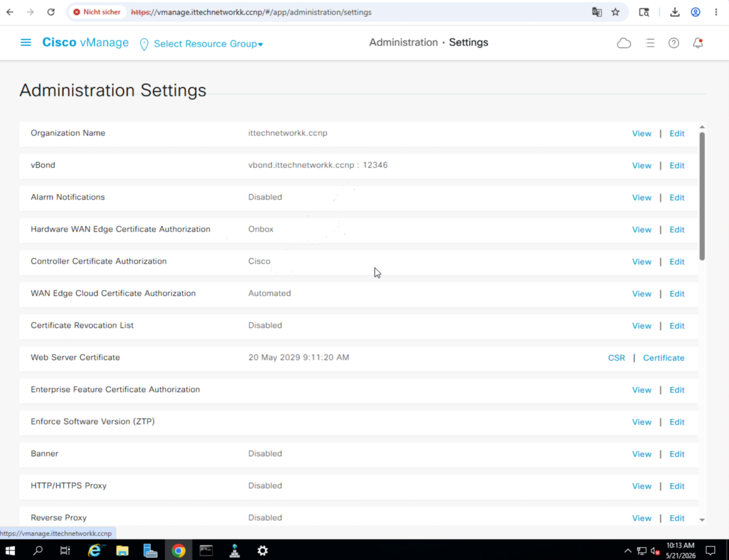
Task: Open the browser profile icon
Action: click(x=695, y=12)
